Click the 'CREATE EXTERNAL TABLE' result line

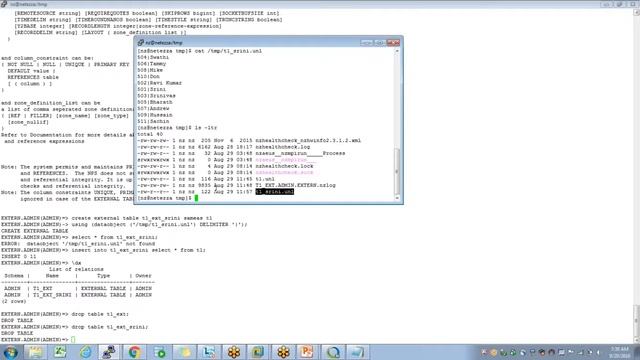click(34, 231)
